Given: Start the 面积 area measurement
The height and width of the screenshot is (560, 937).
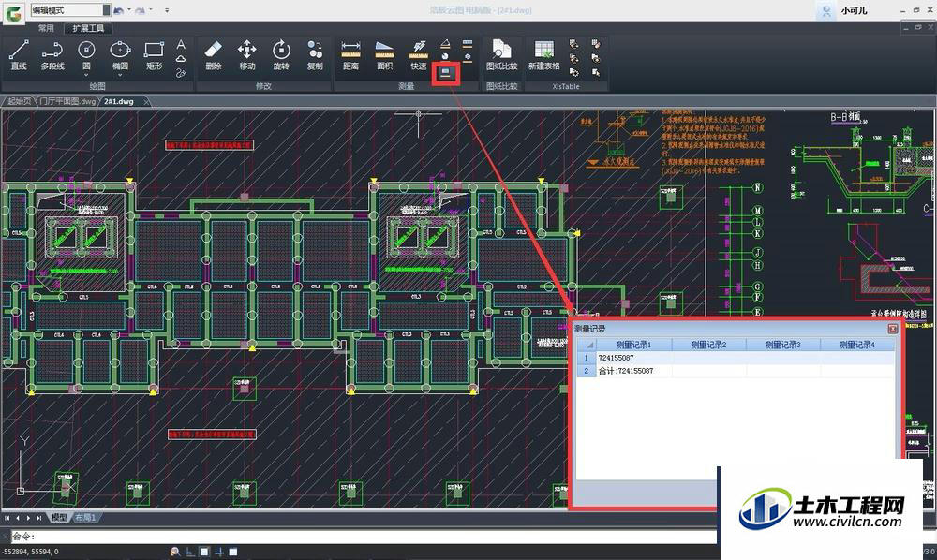Looking at the screenshot, I should coord(385,55).
